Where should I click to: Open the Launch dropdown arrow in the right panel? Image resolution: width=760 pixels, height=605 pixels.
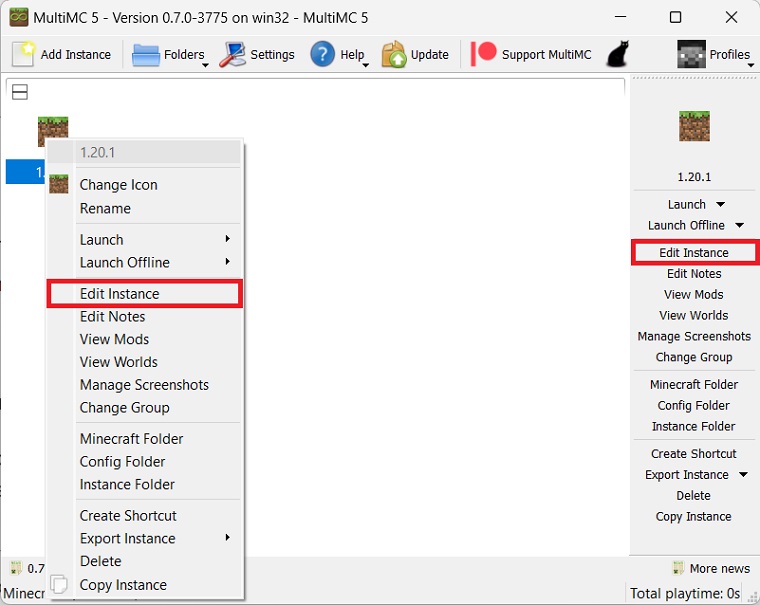click(x=721, y=205)
